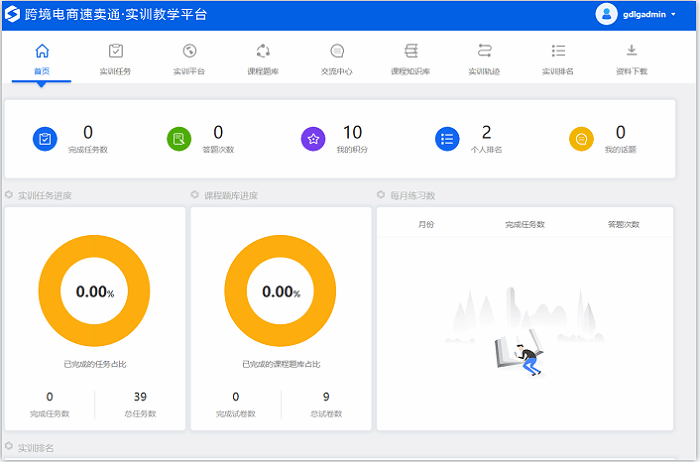Screen dimensions: 700x462
Task: Open 实训排名 list icon
Action: pyautogui.click(x=558, y=51)
